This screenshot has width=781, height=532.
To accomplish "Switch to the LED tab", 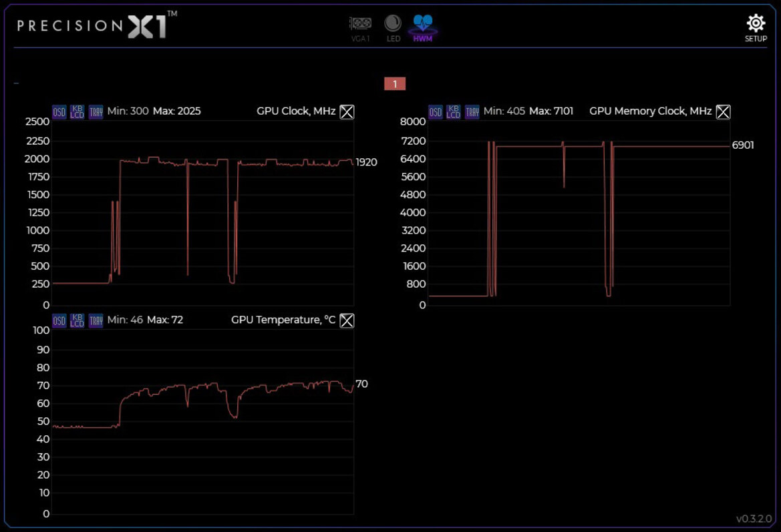I will [393, 28].
